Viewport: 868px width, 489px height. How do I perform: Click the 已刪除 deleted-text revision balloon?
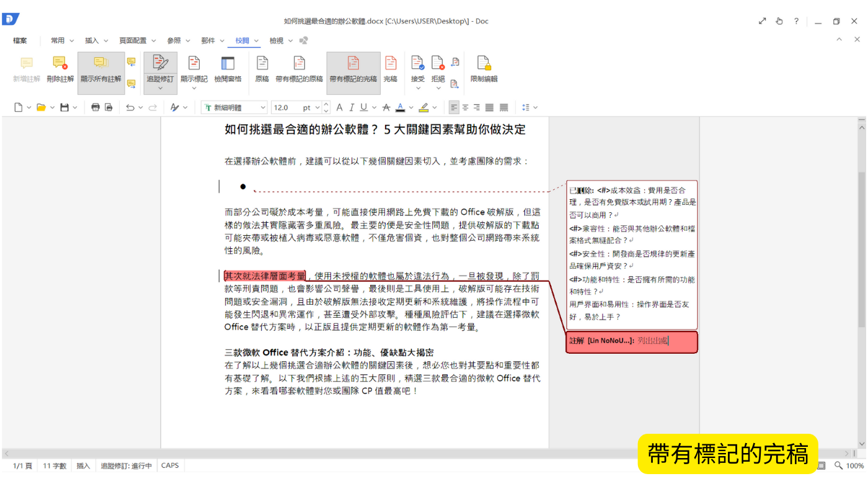click(x=632, y=255)
